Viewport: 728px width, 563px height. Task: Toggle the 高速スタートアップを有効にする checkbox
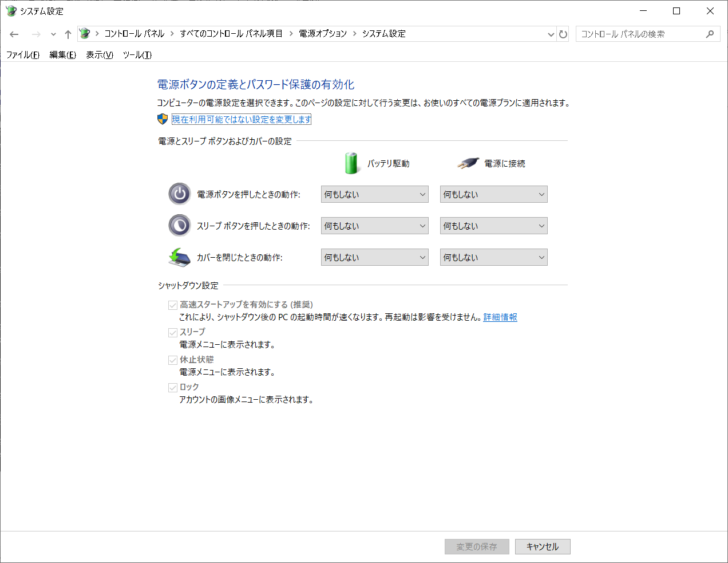click(173, 304)
